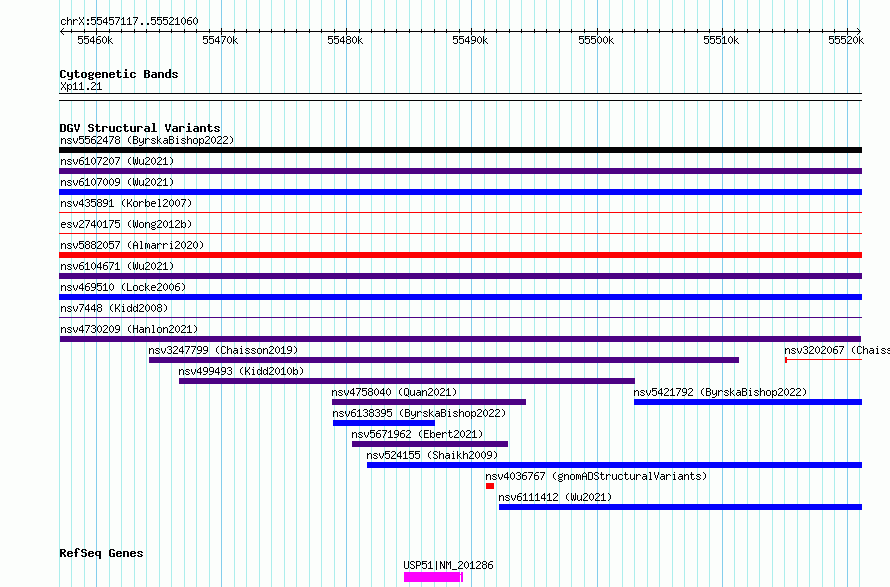Click the 55480k ruler mark

coord(345,40)
